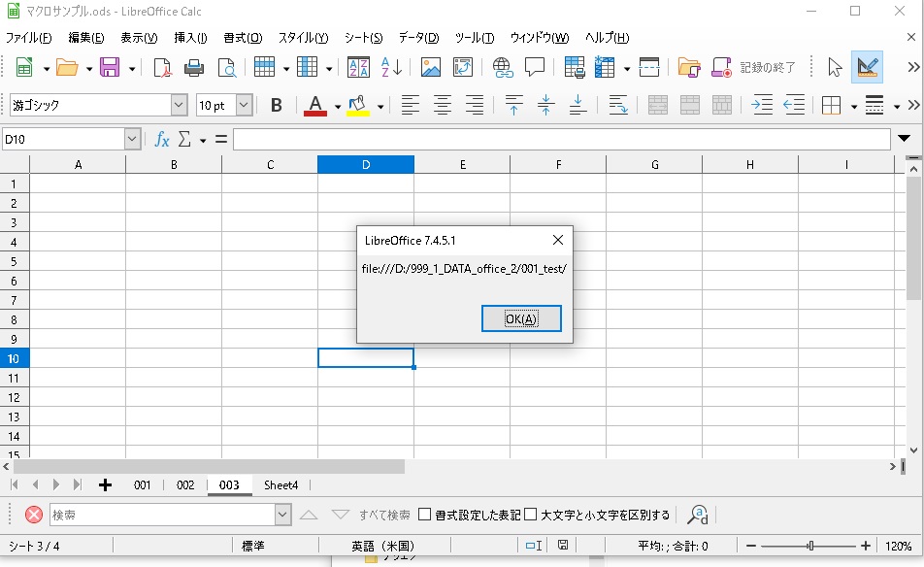This screenshot has width=924, height=567.
Task: Select the arrow pointer tool
Action: (x=835, y=67)
